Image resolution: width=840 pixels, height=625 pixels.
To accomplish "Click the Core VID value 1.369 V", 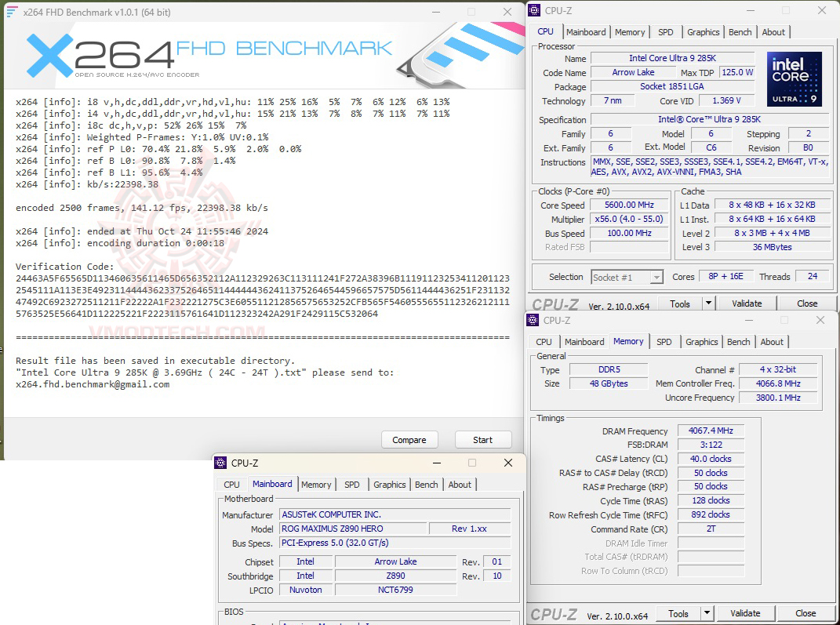I will point(726,100).
